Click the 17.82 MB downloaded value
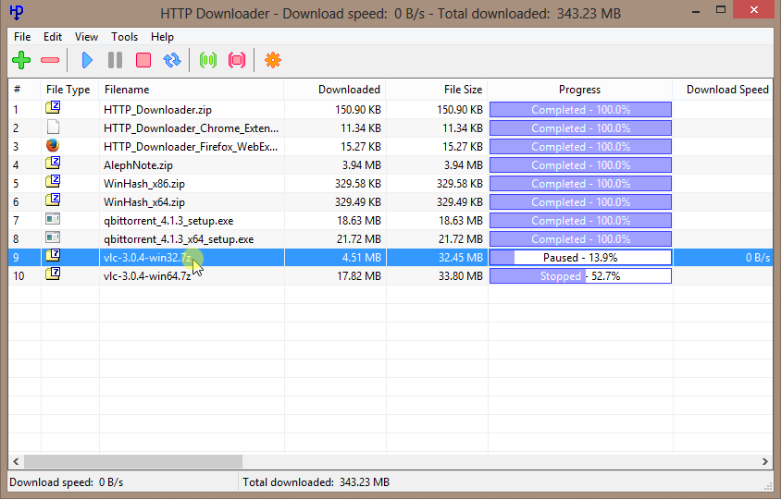The height and width of the screenshot is (500, 782). pyautogui.click(x=359, y=276)
